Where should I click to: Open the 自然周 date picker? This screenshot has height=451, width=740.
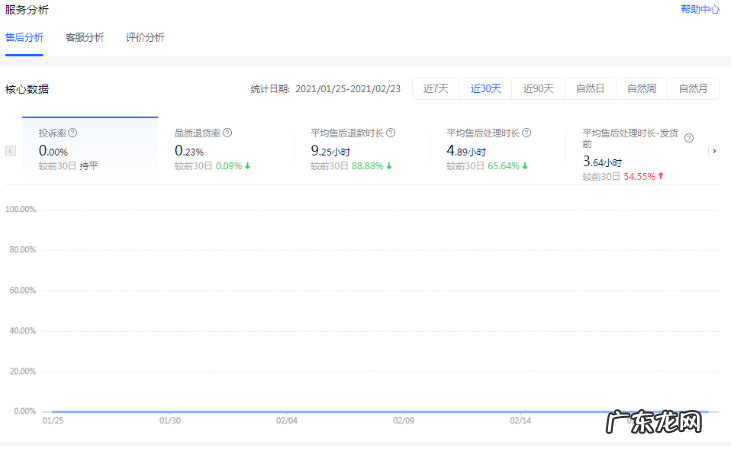coord(641,88)
